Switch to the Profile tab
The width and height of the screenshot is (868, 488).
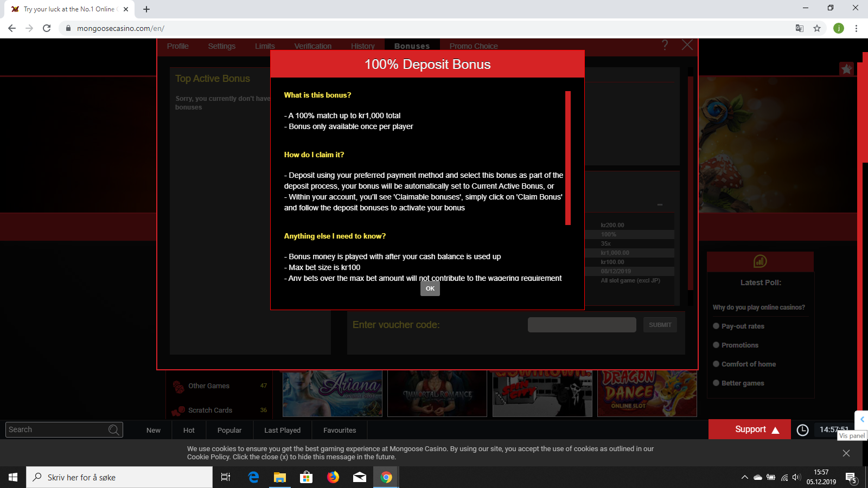click(x=178, y=46)
